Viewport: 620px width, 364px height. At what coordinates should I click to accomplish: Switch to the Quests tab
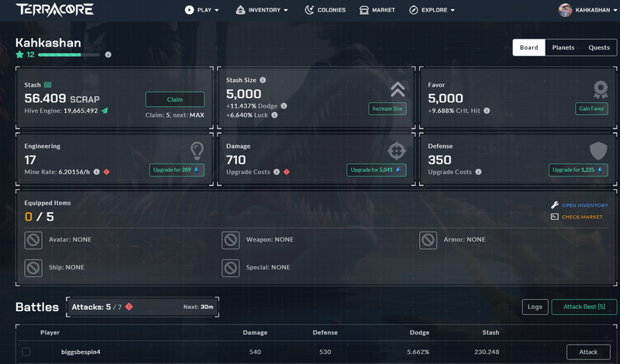[598, 47]
